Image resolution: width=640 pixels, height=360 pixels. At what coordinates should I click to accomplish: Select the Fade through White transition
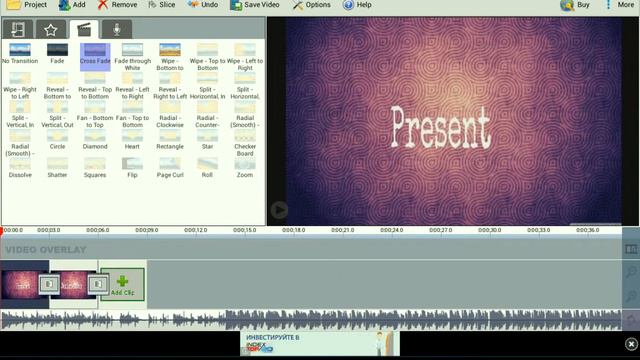133,57
